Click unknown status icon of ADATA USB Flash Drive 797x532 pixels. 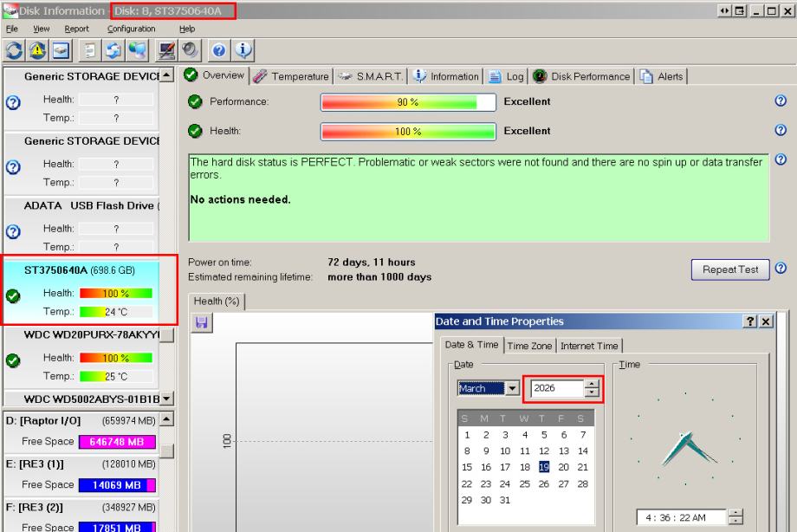(x=13, y=232)
